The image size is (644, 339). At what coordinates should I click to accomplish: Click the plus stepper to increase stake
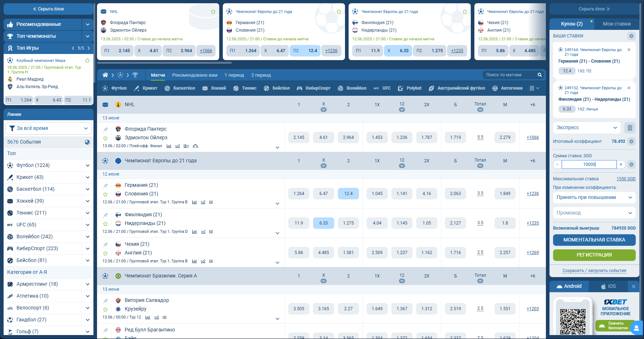(x=621, y=164)
